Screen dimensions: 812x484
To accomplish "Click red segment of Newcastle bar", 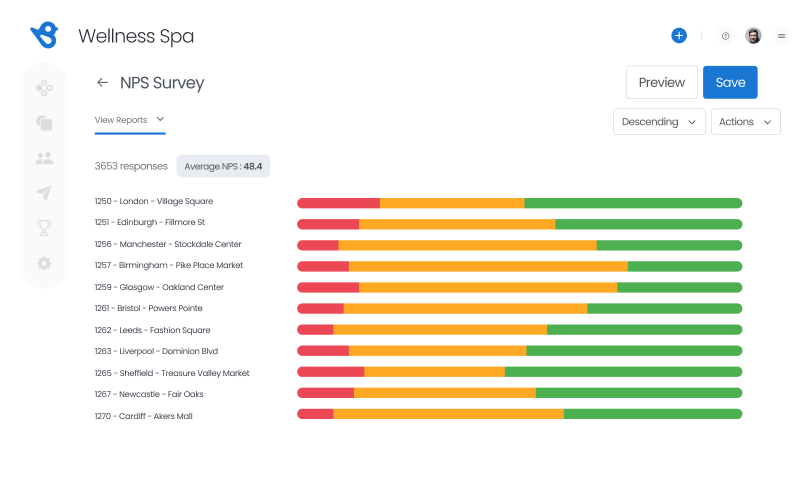I will [x=326, y=393].
